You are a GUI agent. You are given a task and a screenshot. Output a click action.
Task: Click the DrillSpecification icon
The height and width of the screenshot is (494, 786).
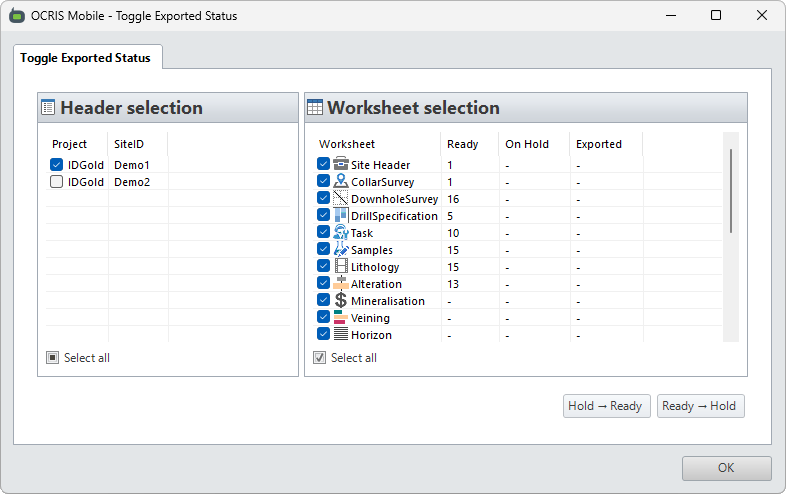tap(341, 215)
